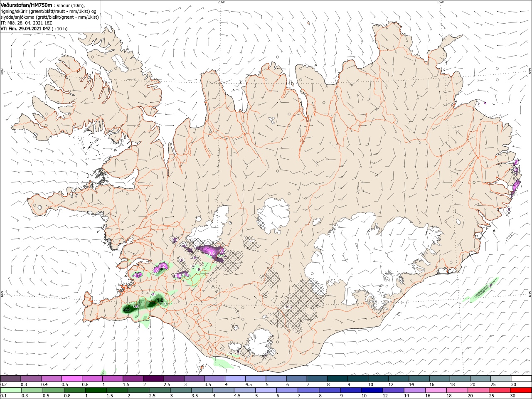532x399 pixels.
Task: Click the 0.2 label in snow legend
Action: [3, 384]
